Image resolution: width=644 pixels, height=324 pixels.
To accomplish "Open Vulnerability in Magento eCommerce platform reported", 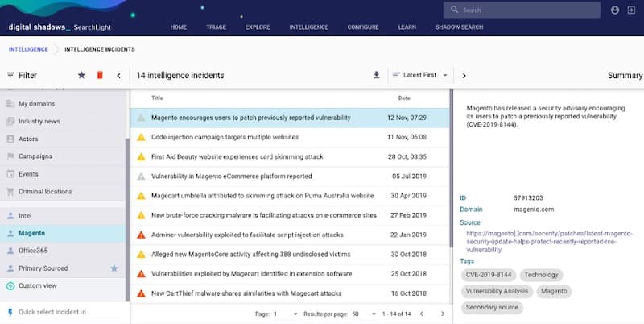I will [290, 176].
